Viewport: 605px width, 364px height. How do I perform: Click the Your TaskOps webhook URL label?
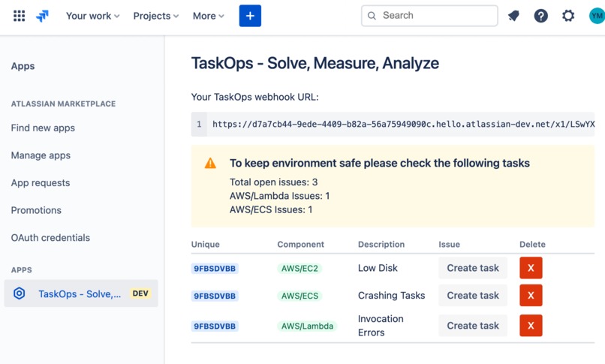coord(254,97)
